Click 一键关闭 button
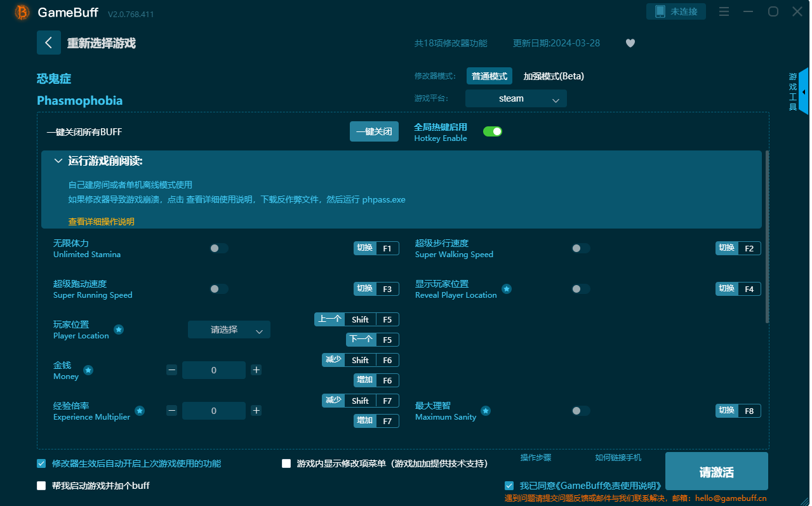Image resolution: width=812 pixels, height=506 pixels. click(374, 131)
